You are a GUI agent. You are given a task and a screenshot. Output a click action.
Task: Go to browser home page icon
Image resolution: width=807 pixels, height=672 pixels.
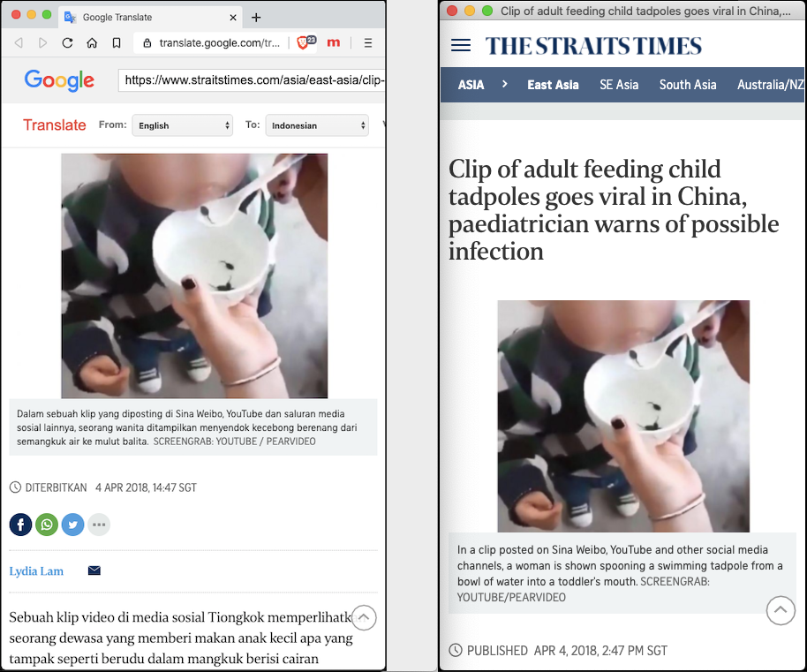92,42
